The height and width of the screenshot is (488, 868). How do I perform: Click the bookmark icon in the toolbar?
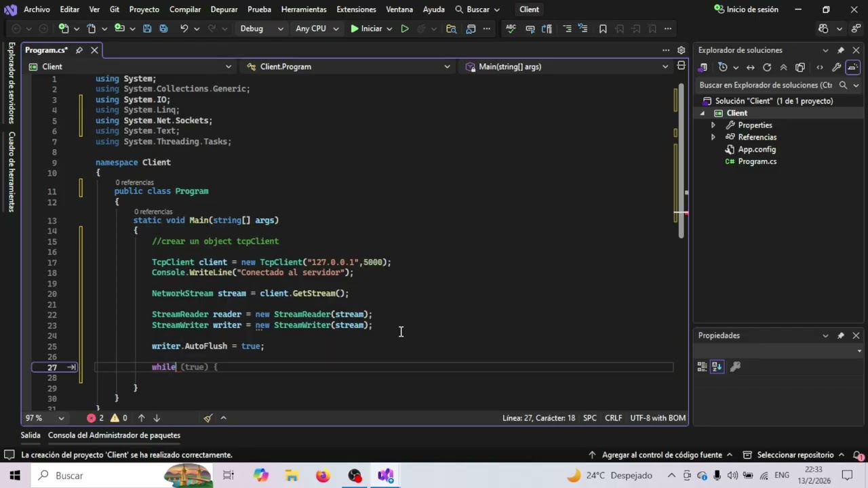pyautogui.click(x=603, y=28)
